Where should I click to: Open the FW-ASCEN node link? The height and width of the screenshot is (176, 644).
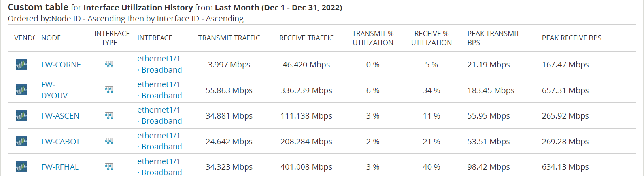click(x=60, y=116)
